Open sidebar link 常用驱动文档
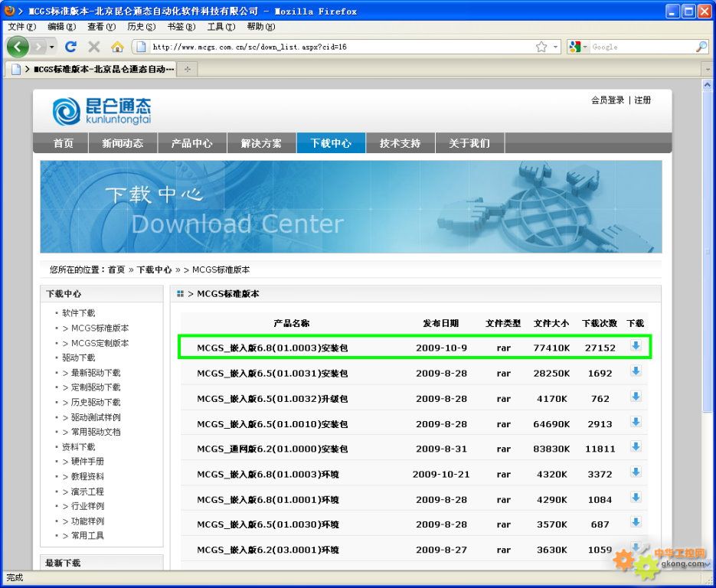The image size is (716, 588). 96,433
